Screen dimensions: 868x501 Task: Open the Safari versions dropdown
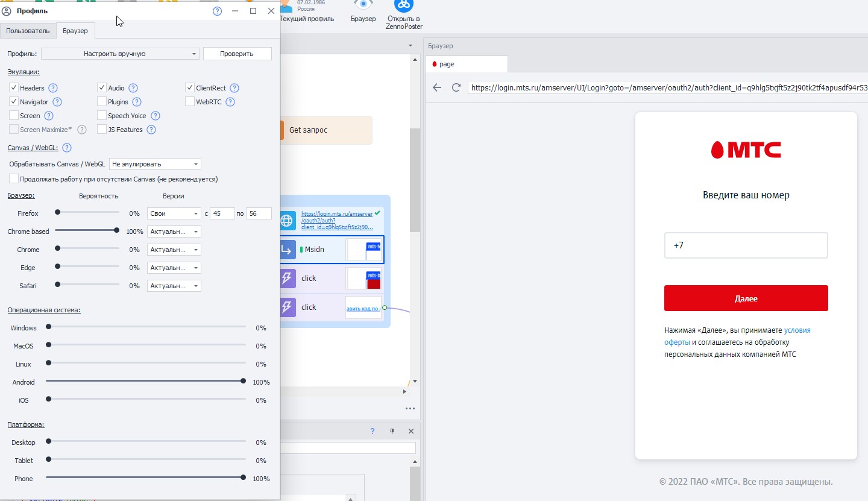click(174, 286)
